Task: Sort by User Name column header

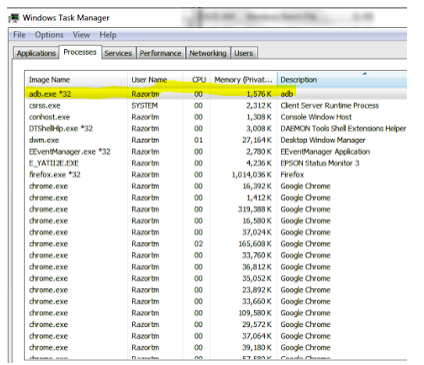Action: point(155,80)
